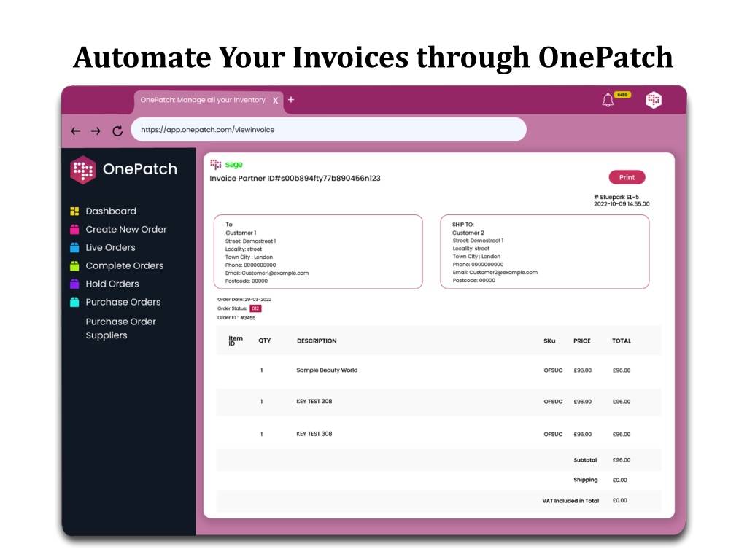The image size is (747, 560).
Task: Click the 2022-10-09 timestamp
Action: [x=622, y=204]
